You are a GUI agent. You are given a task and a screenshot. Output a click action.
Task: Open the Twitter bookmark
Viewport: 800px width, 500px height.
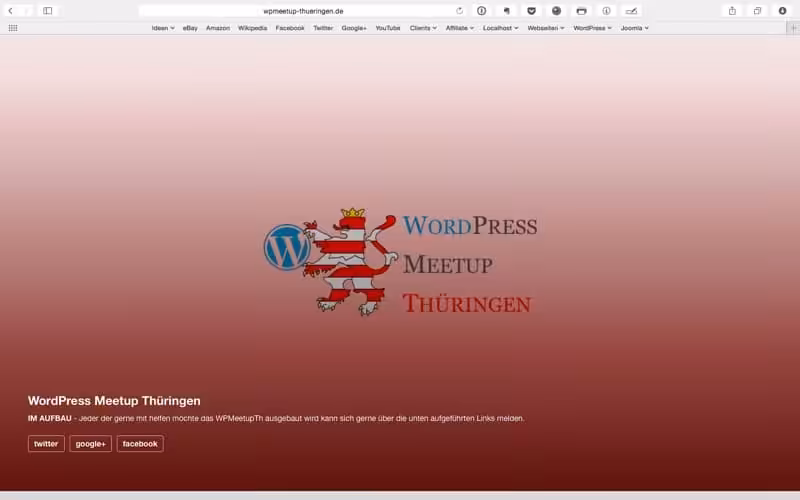click(323, 28)
